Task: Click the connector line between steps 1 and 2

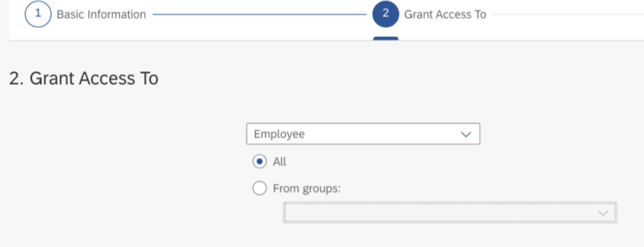Action: click(x=259, y=15)
